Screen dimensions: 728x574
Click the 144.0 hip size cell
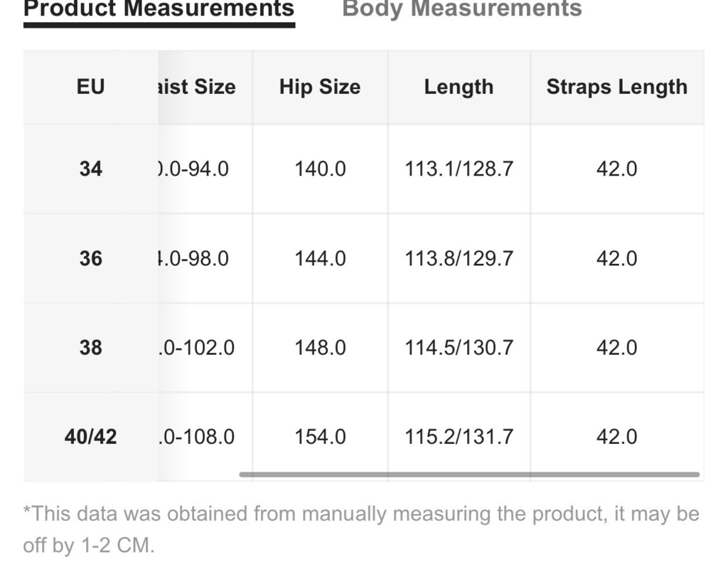320,258
